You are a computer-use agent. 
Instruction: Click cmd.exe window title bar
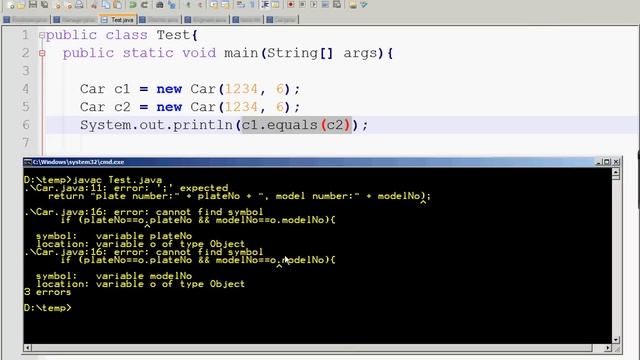322,162
